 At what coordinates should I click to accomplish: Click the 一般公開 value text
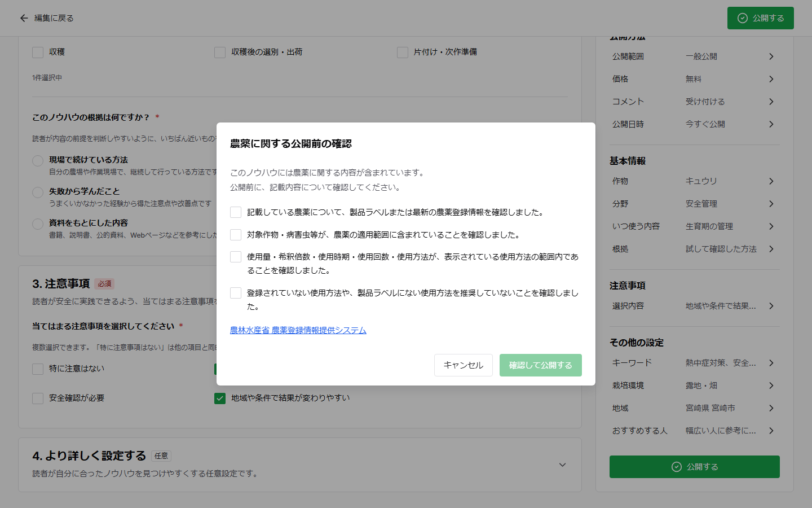(x=701, y=56)
